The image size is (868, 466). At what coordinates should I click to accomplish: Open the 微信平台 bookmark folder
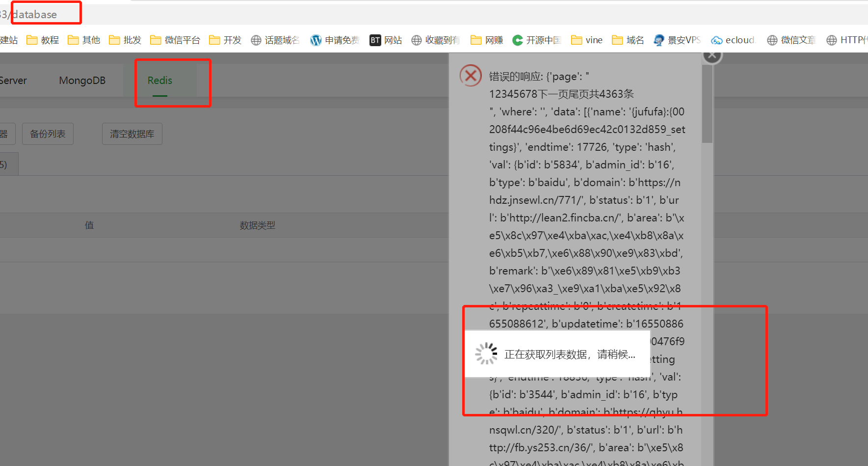[175, 40]
